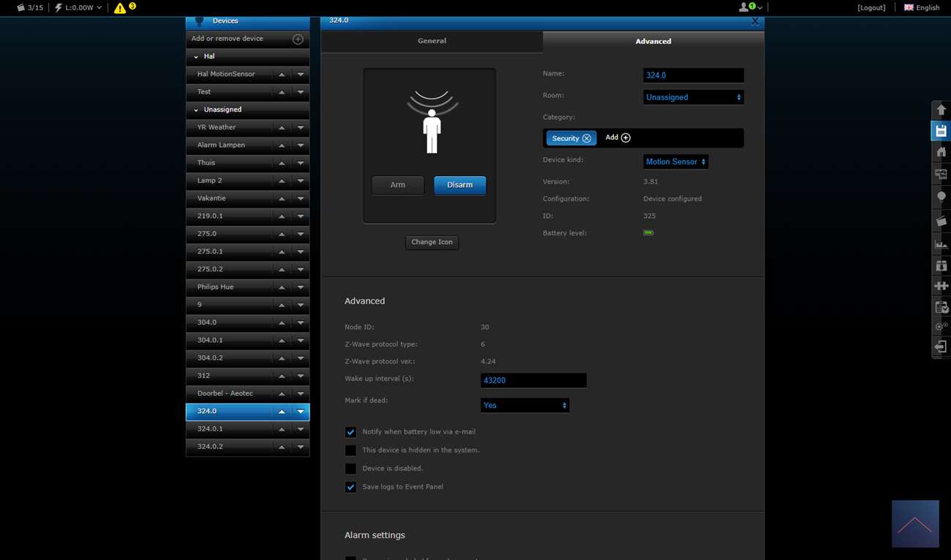This screenshot has width=951, height=560.
Task: Click the lightning bolt power consumption icon
Action: coord(59,7)
